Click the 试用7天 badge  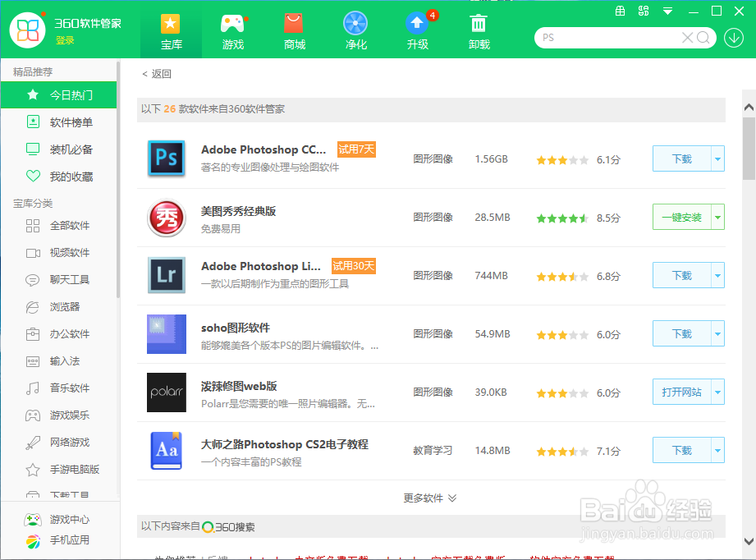(355, 149)
